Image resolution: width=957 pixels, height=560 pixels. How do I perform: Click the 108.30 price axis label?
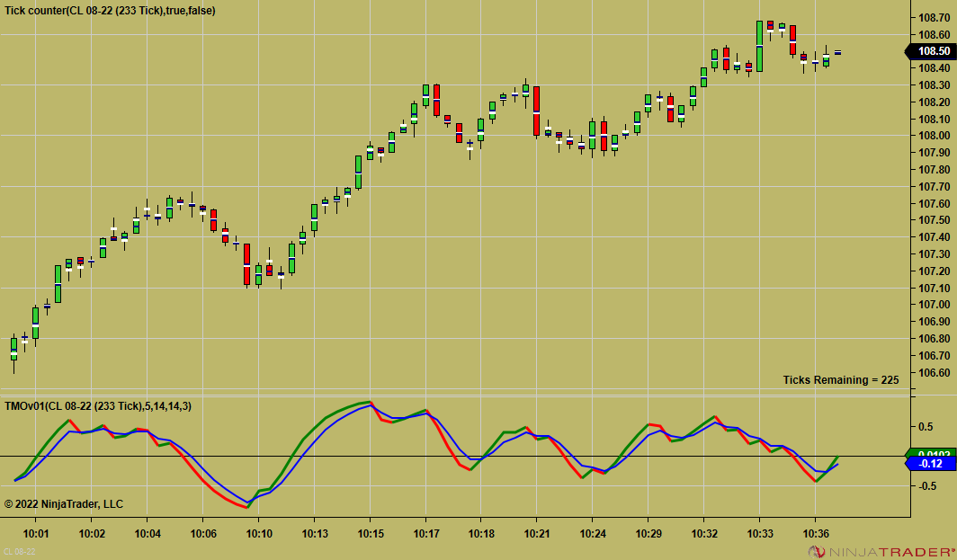pyautogui.click(x=934, y=85)
